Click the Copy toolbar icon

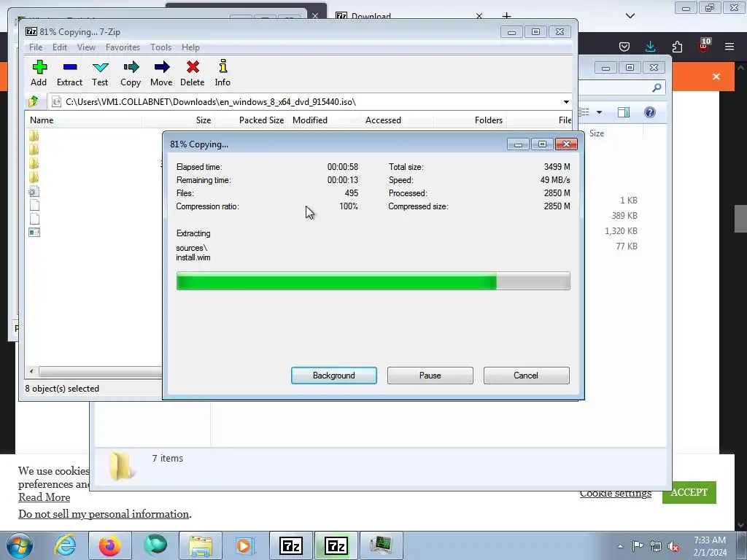pos(131,73)
